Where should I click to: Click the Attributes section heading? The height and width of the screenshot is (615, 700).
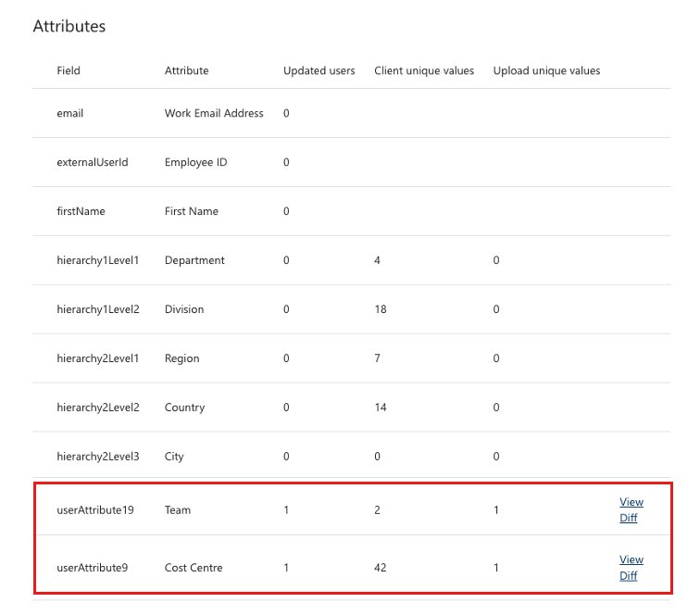pos(69,26)
